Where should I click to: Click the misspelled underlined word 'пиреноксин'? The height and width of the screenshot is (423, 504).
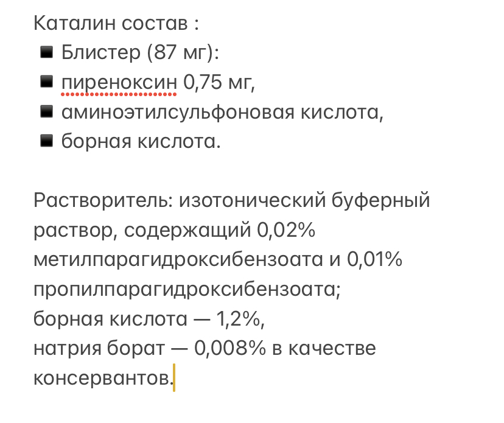119,83
